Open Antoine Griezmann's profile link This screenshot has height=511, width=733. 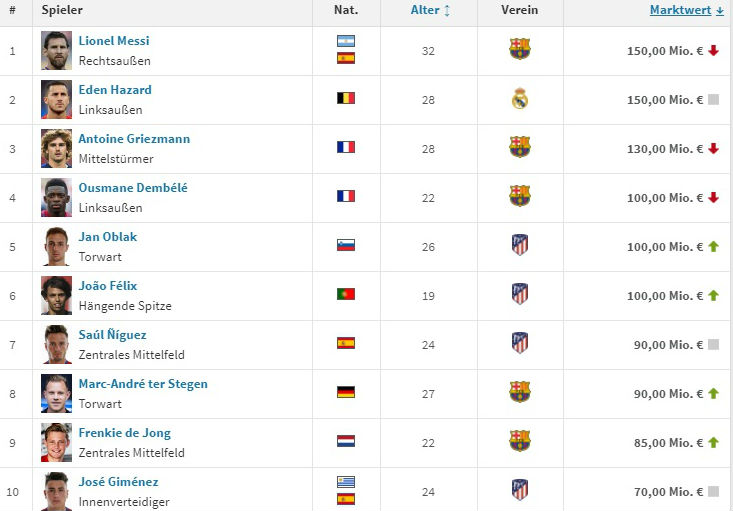[x=134, y=139]
